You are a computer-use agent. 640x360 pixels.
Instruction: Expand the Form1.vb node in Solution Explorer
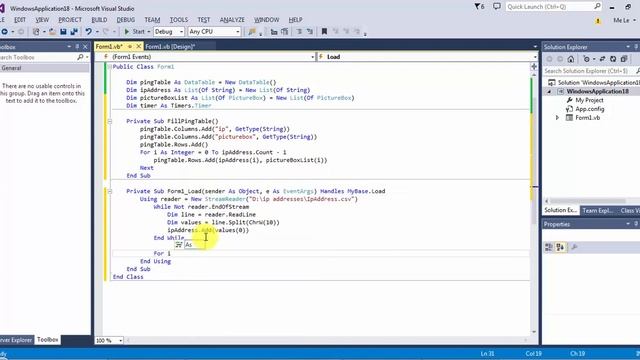coord(558,118)
